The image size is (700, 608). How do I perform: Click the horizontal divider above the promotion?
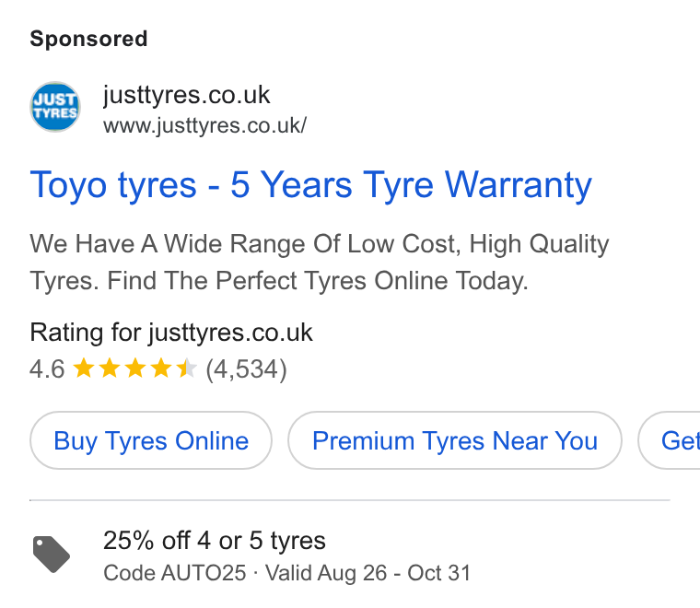click(x=350, y=500)
